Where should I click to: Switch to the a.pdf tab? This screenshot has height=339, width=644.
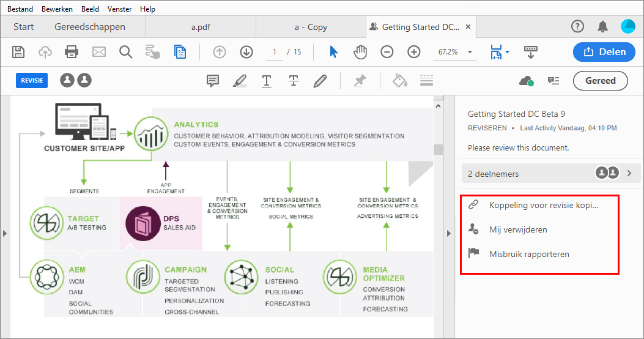201,27
